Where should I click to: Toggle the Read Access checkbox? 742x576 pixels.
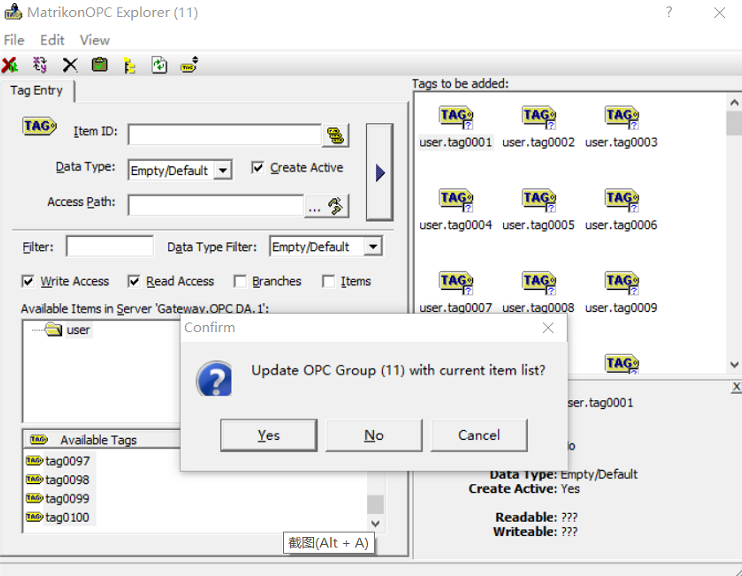(134, 281)
